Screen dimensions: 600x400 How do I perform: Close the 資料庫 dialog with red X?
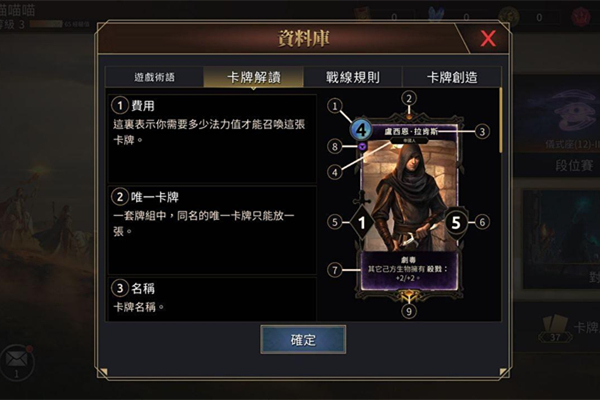point(488,39)
